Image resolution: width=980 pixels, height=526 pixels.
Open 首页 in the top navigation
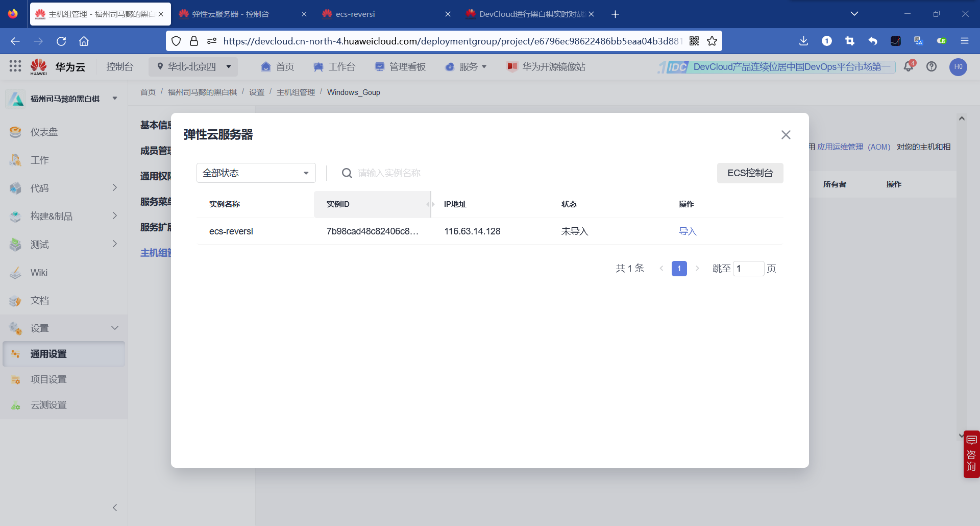[278, 67]
